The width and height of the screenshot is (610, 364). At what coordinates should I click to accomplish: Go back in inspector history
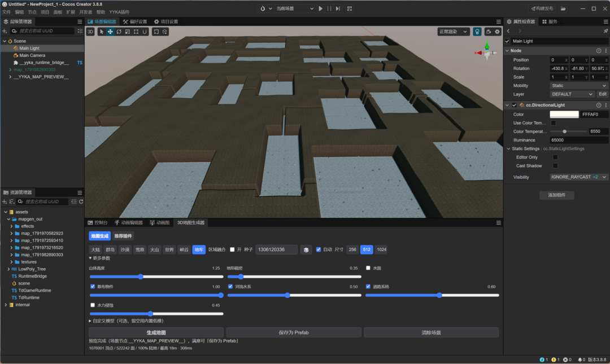pos(508,31)
